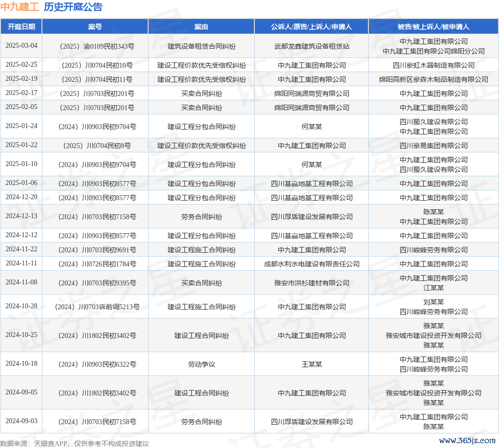Select date cell 2024-12-12
This screenshot has width=499, height=448.
21,235
